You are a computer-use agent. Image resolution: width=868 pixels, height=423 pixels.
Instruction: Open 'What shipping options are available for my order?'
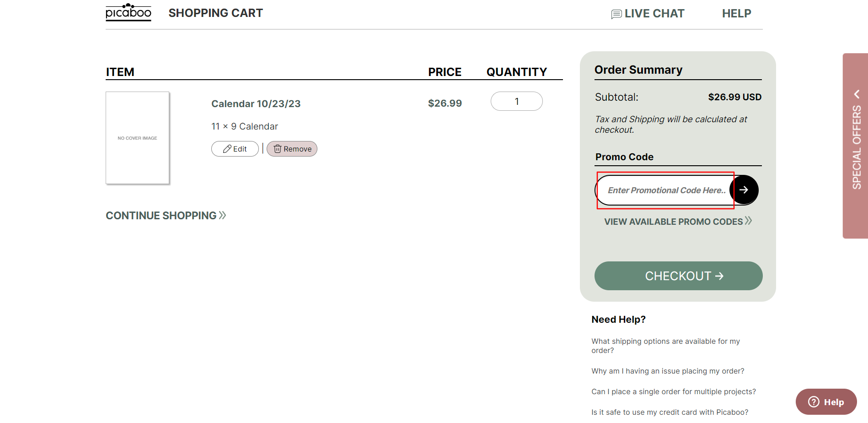pos(665,346)
